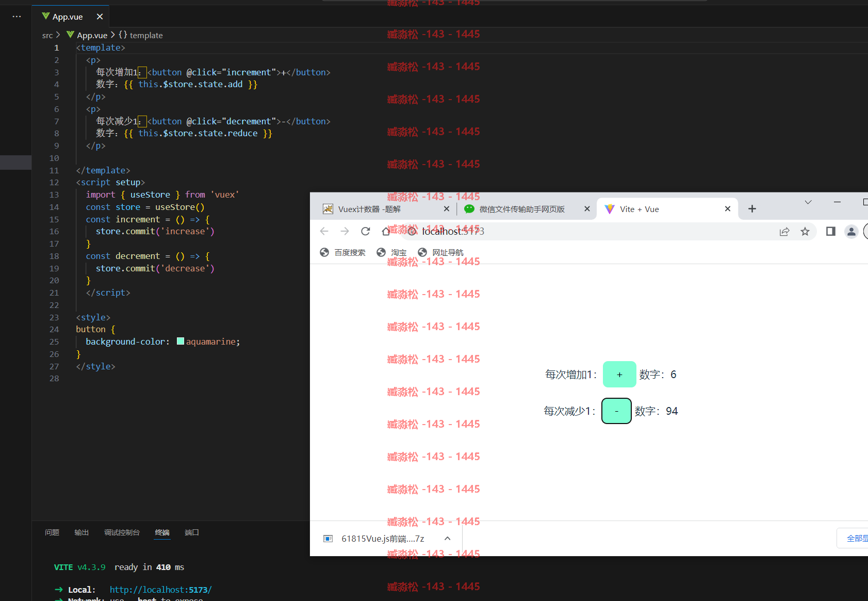Close the 微信文件传输助手 browser tab
Image resolution: width=868 pixels, height=601 pixels.
click(587, 209)
